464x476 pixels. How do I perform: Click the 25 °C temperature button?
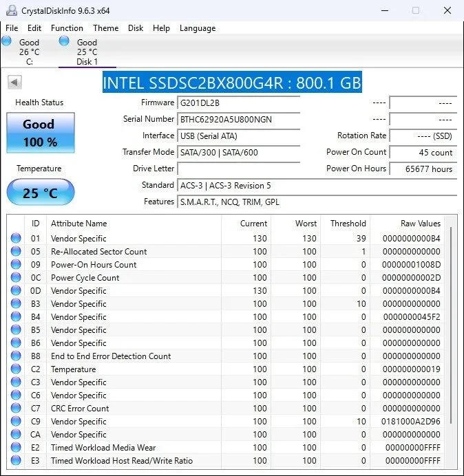(x=41, y=192)
